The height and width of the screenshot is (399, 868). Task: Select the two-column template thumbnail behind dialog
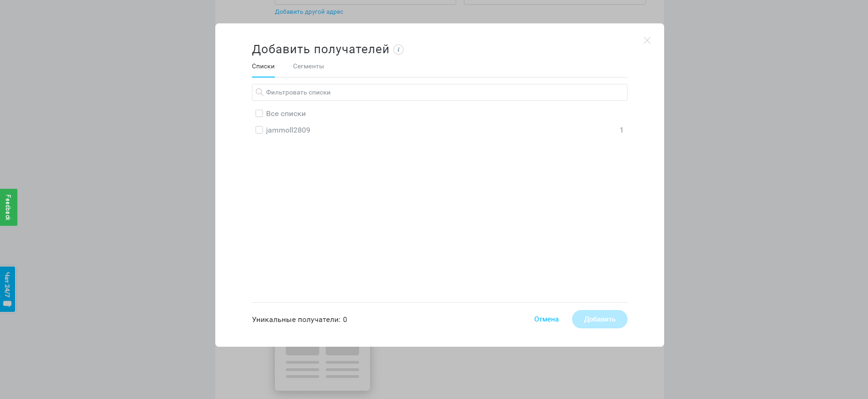coord(322,368)
